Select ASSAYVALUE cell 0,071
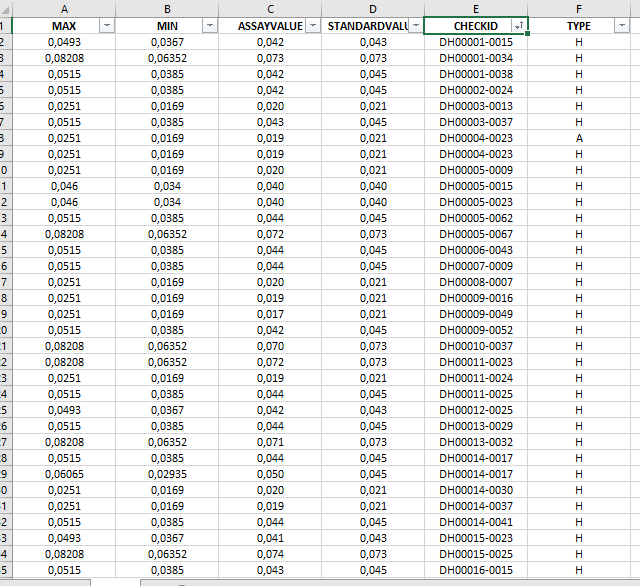Viewport: 640px width, 586px height. [270, 442]
